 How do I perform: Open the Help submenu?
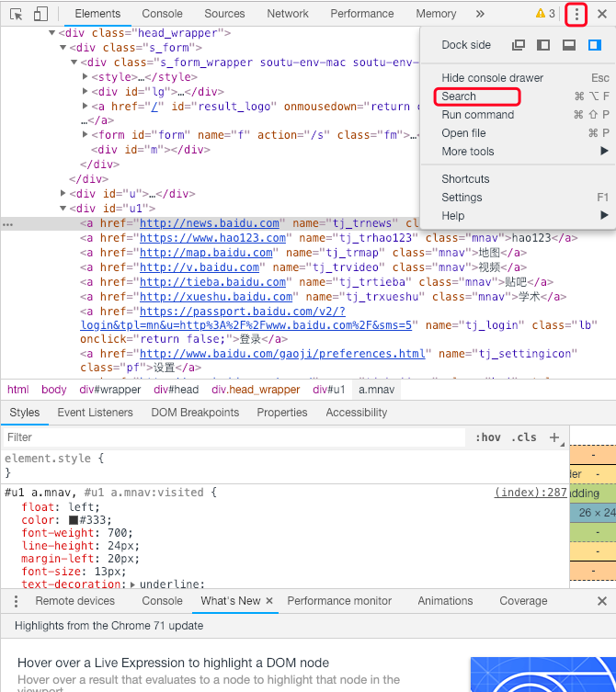[x=519, y=216]
